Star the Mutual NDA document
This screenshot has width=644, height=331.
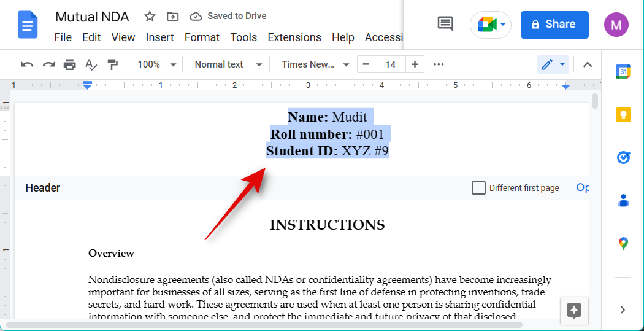coord(150,17)
